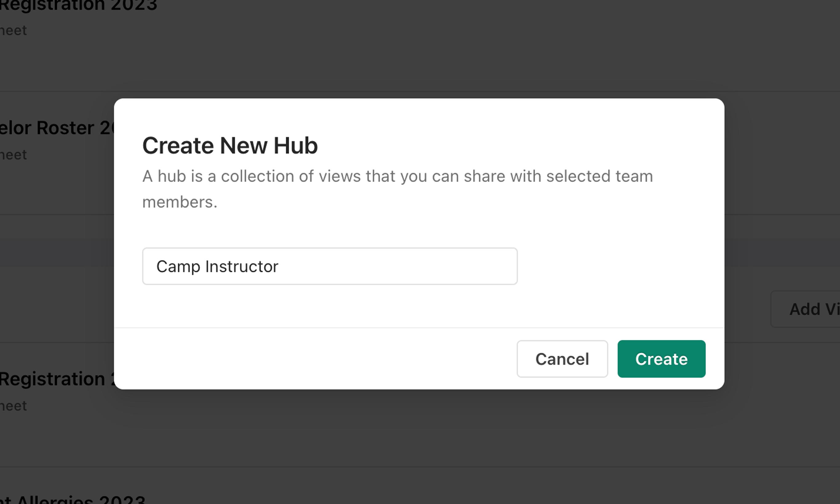Image resolution: width=840 pixels, height=504 pixels.
Task: Open the lower Registration 2023 entry
Action: 54,378
